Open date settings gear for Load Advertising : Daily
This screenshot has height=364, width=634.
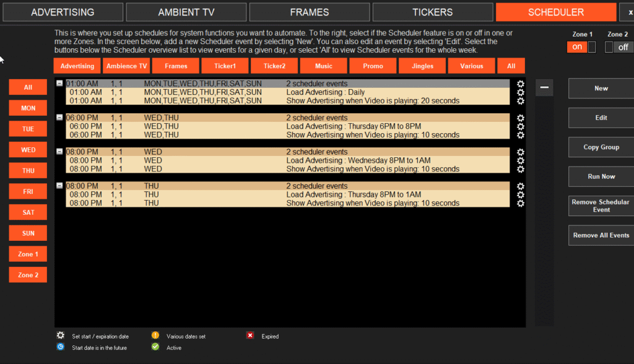pos(520,92)
